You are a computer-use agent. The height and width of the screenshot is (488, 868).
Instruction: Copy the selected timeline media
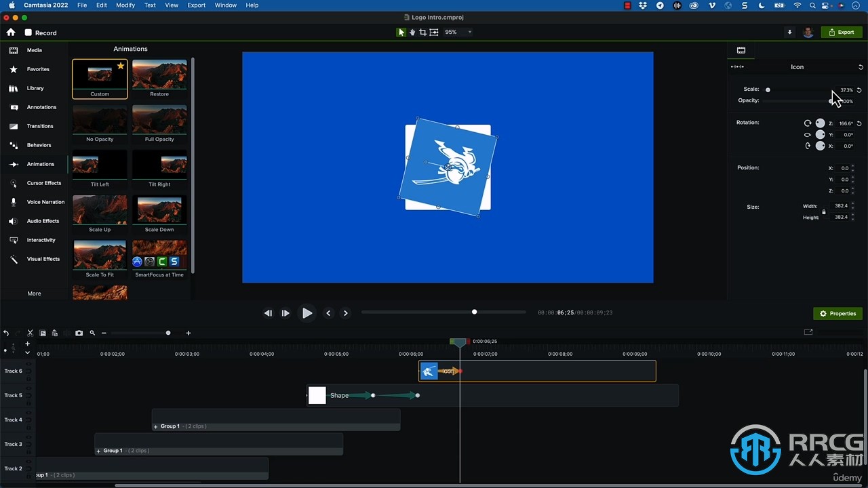[x=43, y=333]
